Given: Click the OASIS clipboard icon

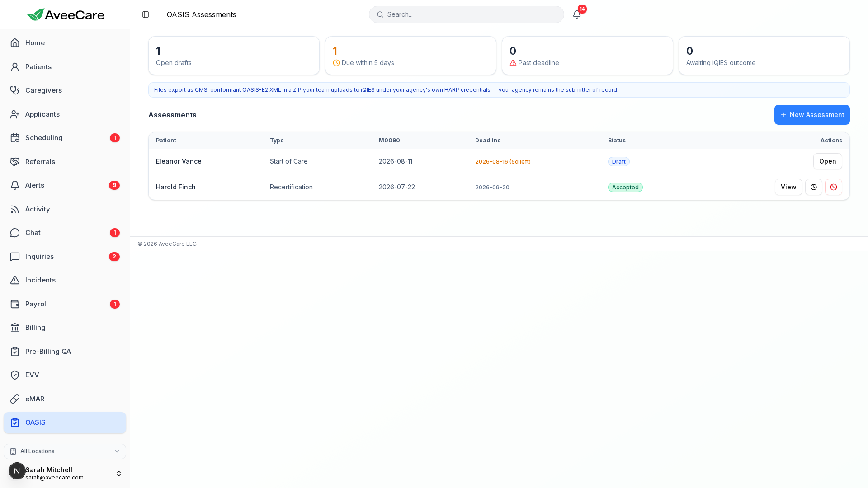Looking at the screenshot, I should 15,422.
